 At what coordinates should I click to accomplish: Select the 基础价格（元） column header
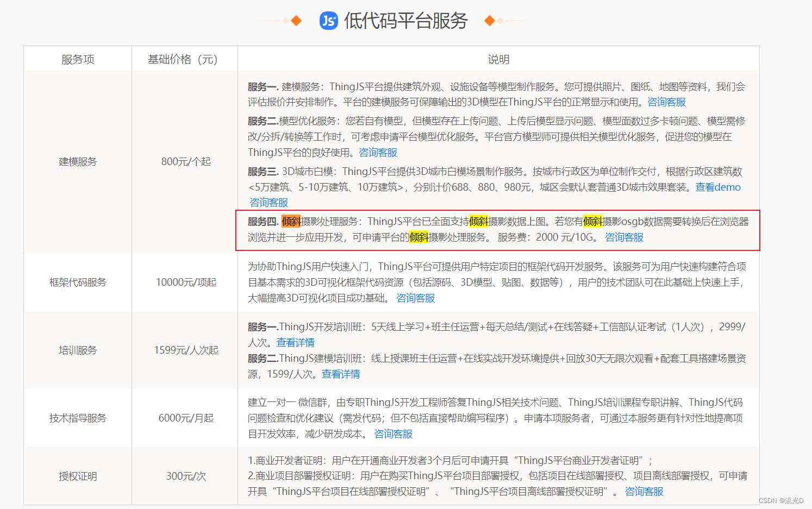coord(185,59)
